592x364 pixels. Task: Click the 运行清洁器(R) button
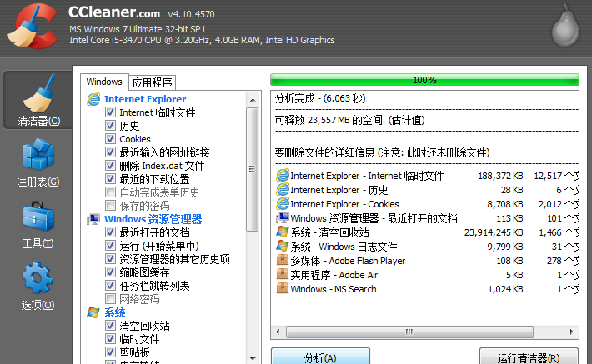pos(529,356)
